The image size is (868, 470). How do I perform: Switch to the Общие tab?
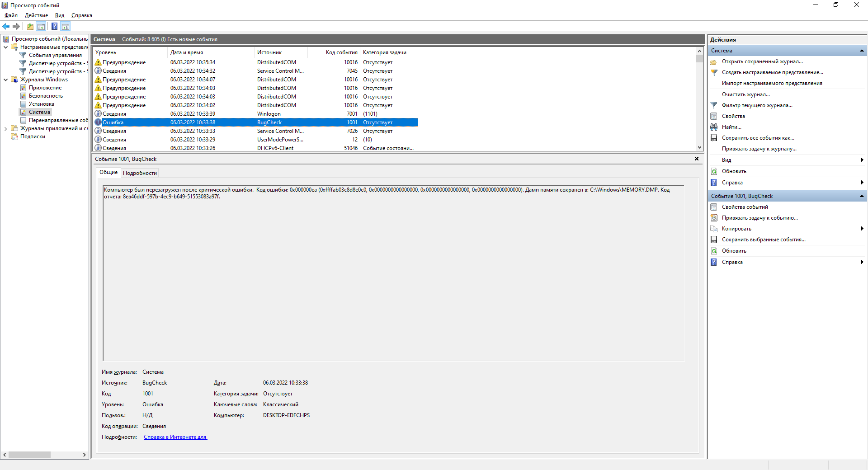108,172
